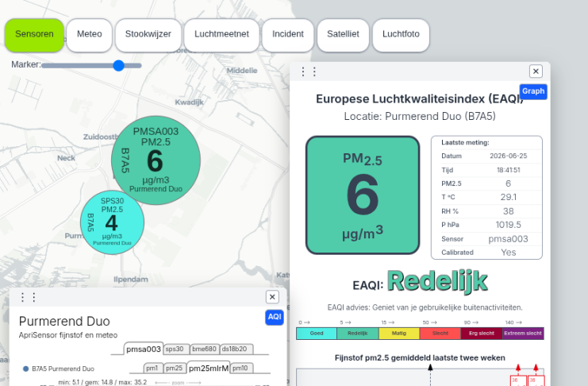Image resolution: width=588 pixels, height=386 pixels.
Task: Click the Erg slecht color band
Action: (x=482, y=334)
